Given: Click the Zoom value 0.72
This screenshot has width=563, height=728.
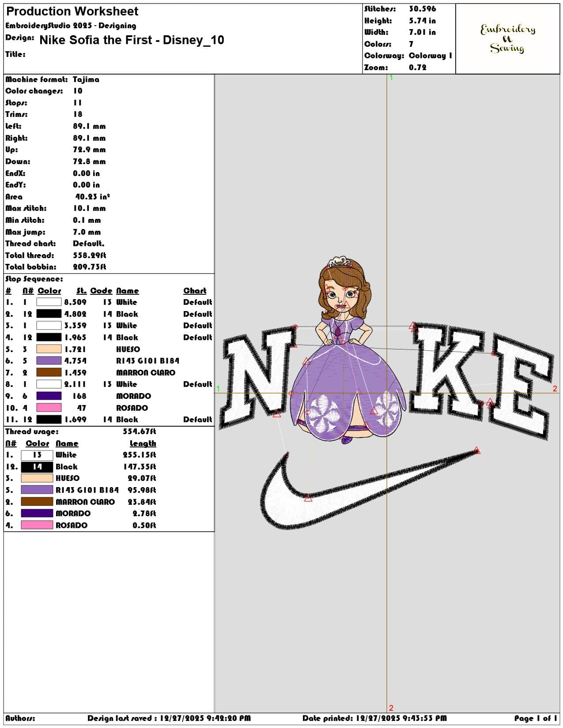Looking at the screenshot, I should click(x=417, y=68).
